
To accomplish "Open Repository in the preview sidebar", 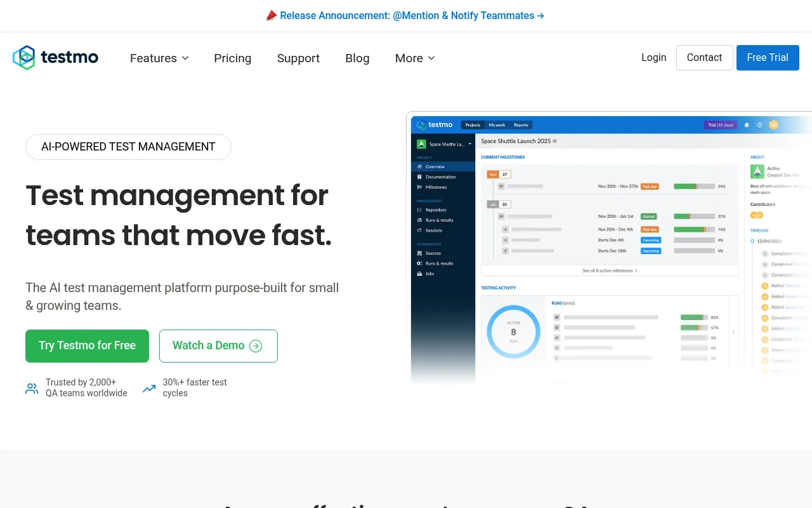I will click(x=443, y=210).
